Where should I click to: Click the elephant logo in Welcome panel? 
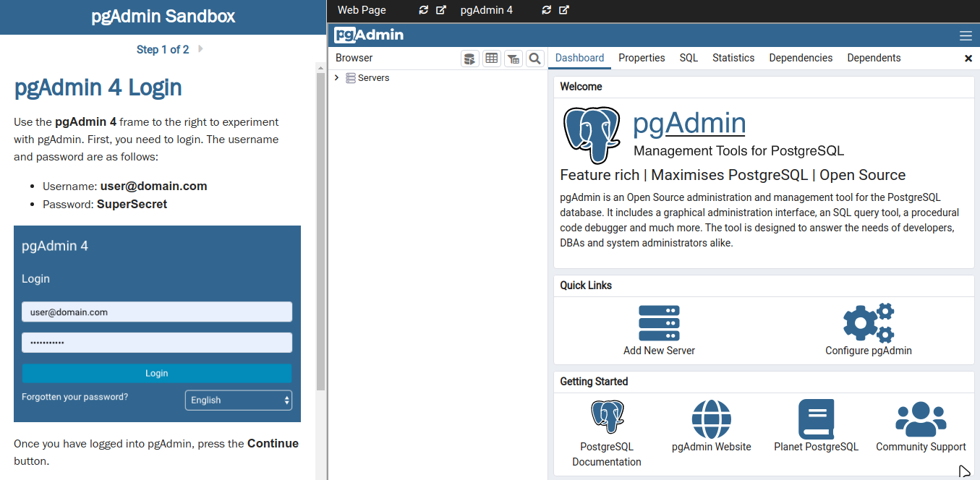pyautogui.click(x=592, y=135)
